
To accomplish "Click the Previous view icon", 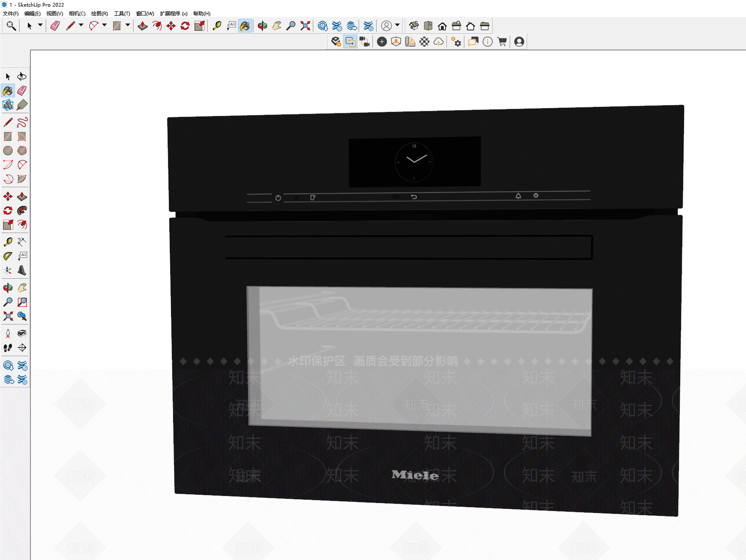I will click(x=22, y=316).
